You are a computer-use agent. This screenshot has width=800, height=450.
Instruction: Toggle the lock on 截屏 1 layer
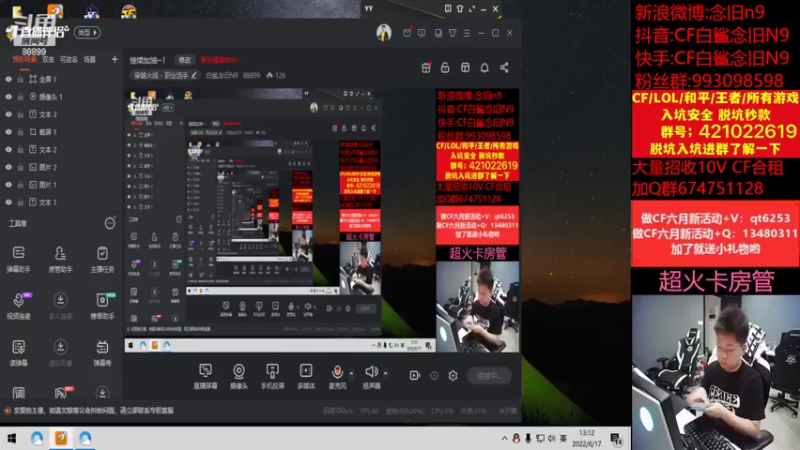(20, 132)
